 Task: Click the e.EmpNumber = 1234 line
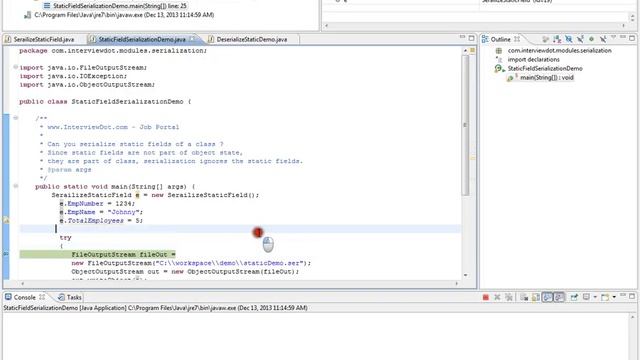click(97, 203)
